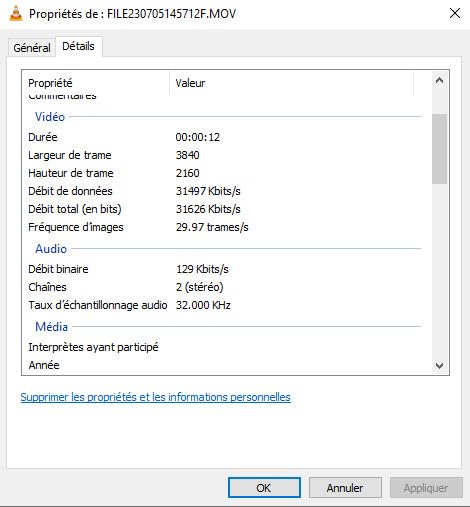
Task: Click the Valeur column header
Action: coord(292,83)
